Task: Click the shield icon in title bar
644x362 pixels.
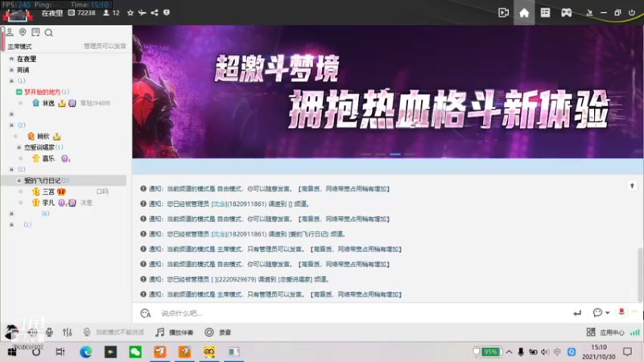Action: coord(167,13)
